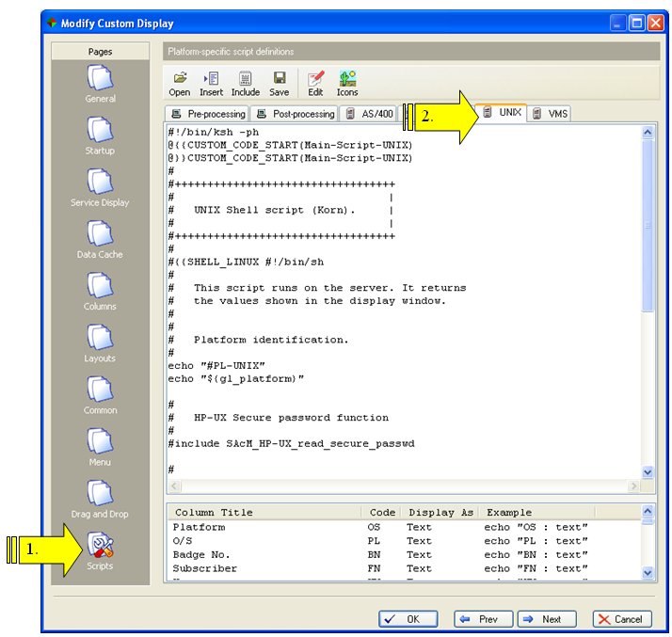Click the Include toolbar button

point(245,83)
